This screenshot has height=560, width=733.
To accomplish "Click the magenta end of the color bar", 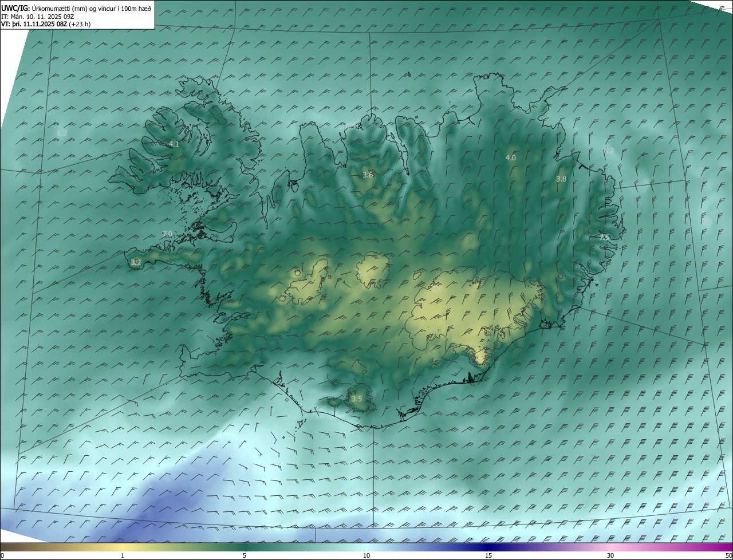I will pyautogui.click(x=723, y=547).
